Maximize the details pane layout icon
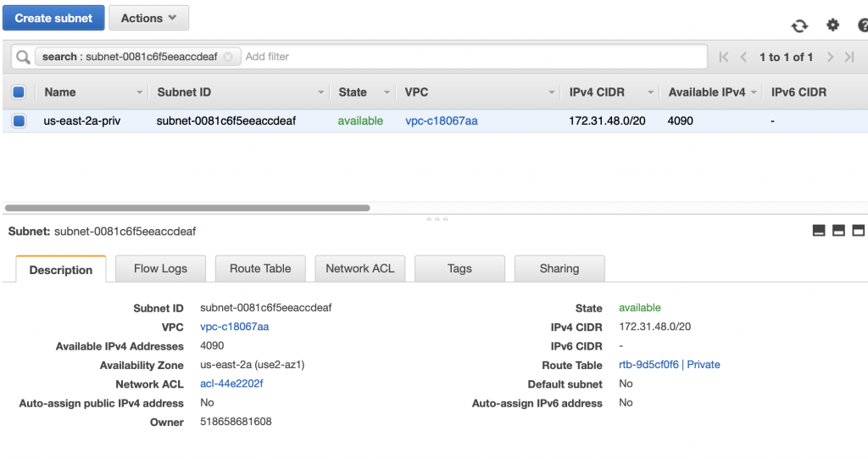Screen dimensions: 868x459 858,231
